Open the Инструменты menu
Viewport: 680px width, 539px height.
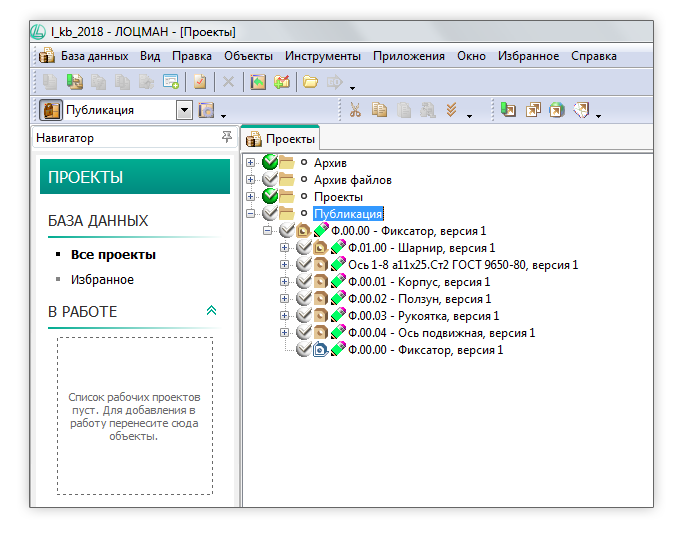[x=323, y=56]
